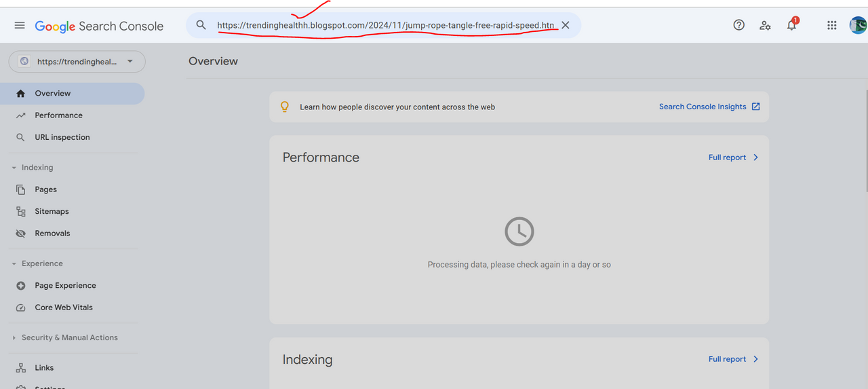Viewport: 868px width, 389px height.
Task: Click the processing data clock icon
Action: pos(519,231)
